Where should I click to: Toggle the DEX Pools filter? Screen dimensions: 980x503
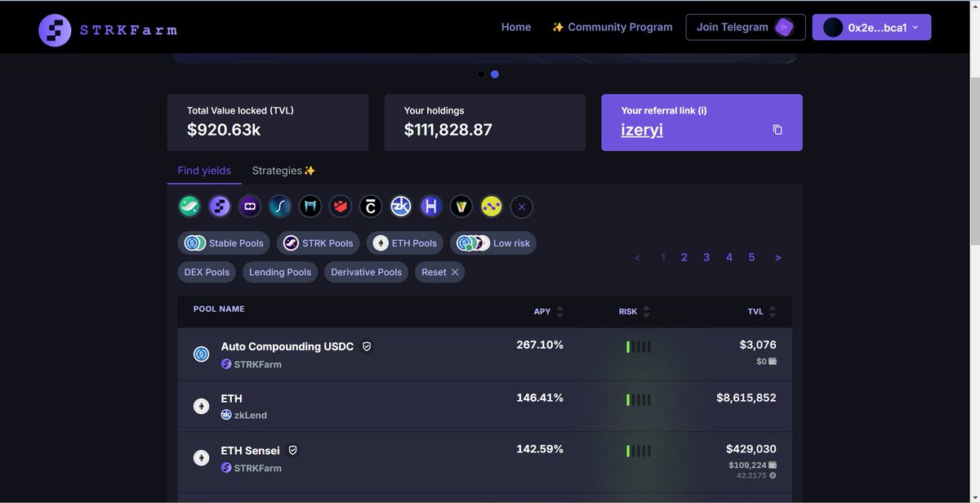[x=207, y=272]
